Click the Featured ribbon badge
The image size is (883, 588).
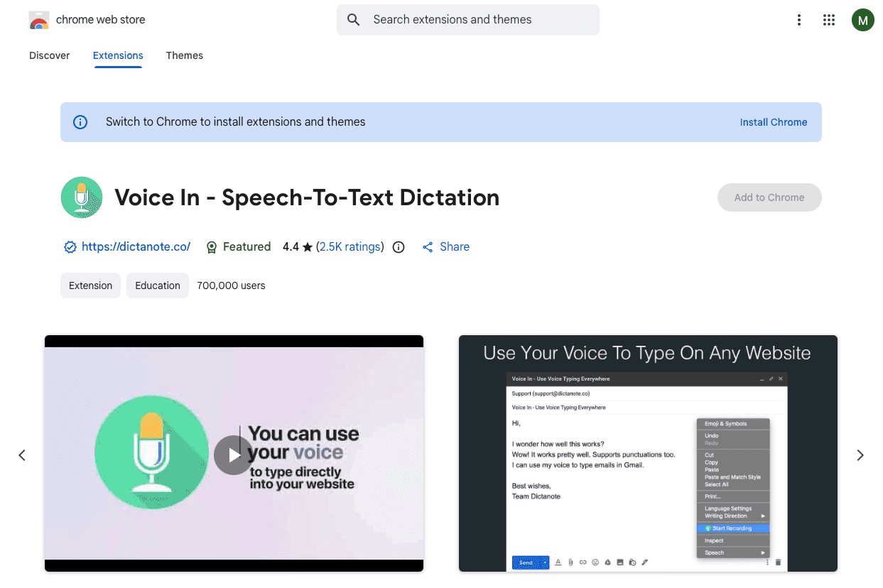click(x=211, y=246)
